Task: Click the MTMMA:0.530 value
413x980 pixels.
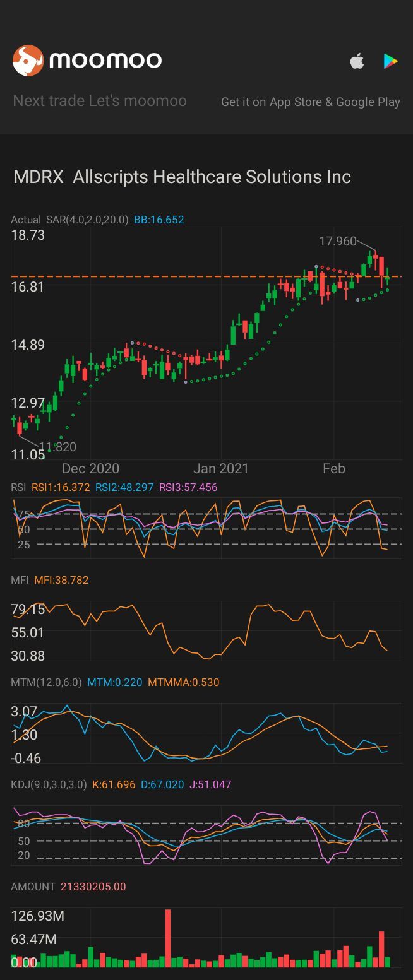Action: (184, 682)
